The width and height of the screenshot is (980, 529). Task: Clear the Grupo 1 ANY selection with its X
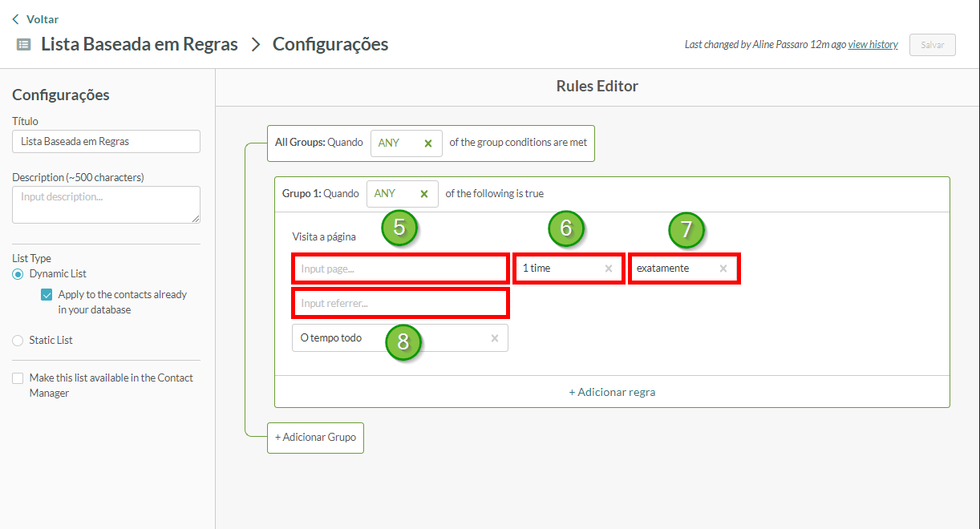tap(424, 193)
